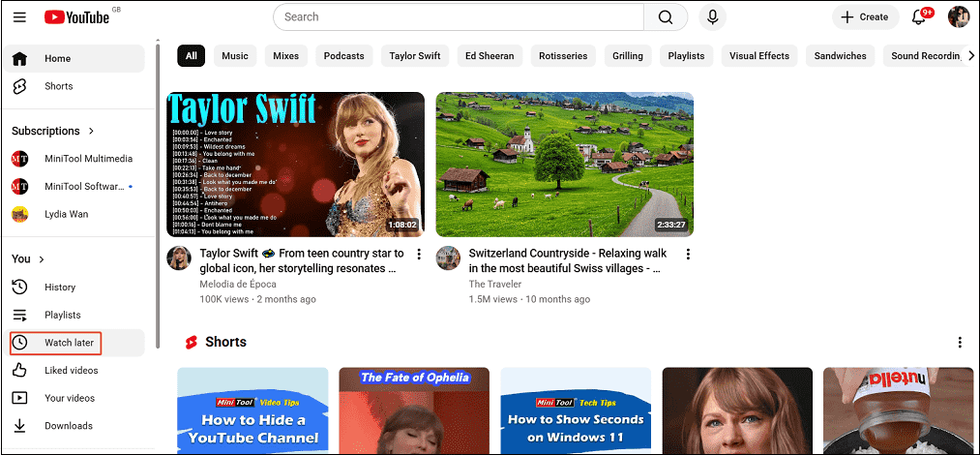The height and width of the screenshot is (455, 980).
Task: Show more category chips with arrow
Action: 970,55
